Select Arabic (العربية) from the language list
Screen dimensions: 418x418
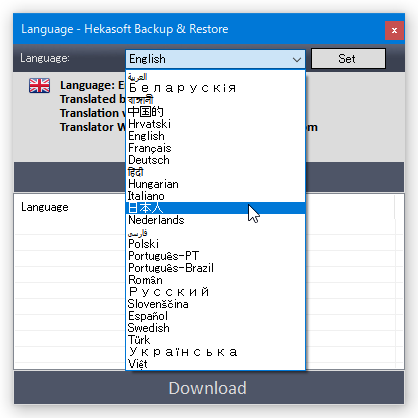click(x=215, y=76)
